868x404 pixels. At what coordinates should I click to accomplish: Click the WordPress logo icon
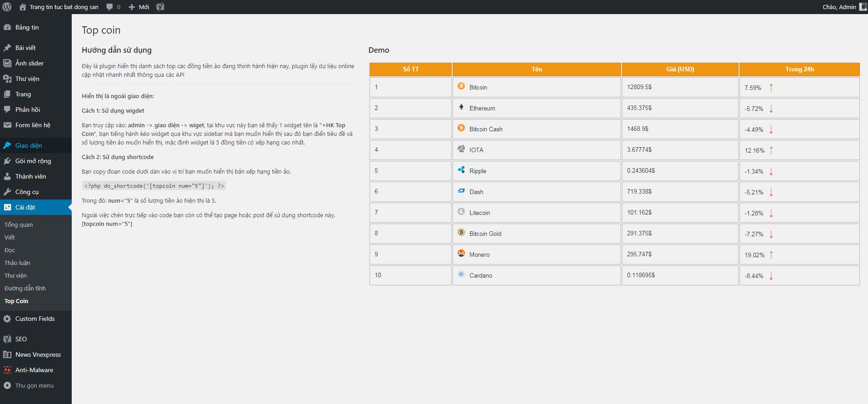(7, 7)
